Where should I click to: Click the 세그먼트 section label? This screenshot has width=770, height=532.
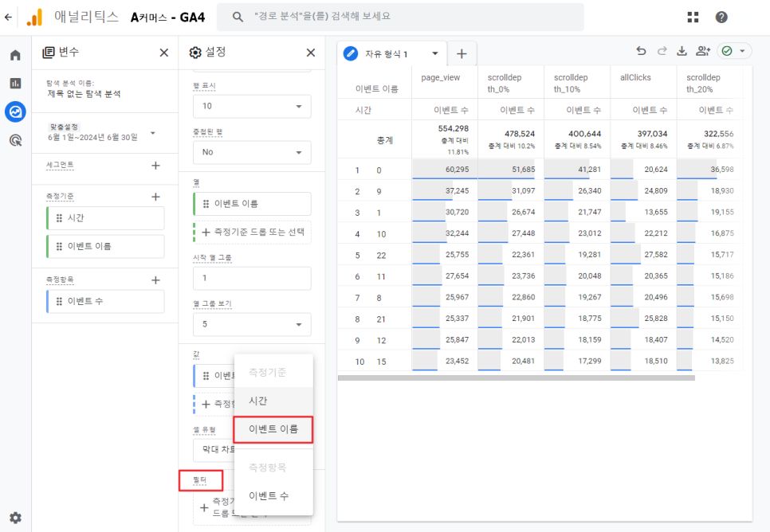[x=60, y=166]
